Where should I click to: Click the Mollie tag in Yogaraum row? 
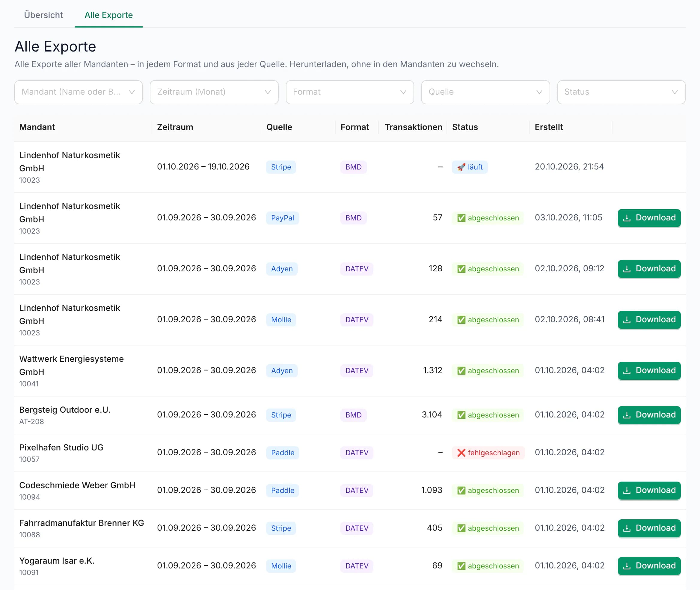(281, 566)
